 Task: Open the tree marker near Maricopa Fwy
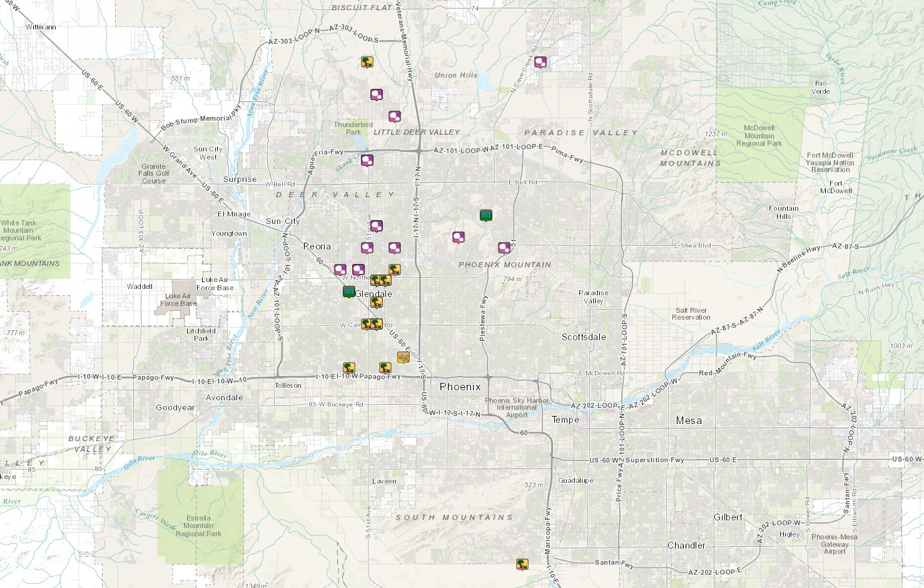pyautogui.click(x=522, y=564)
